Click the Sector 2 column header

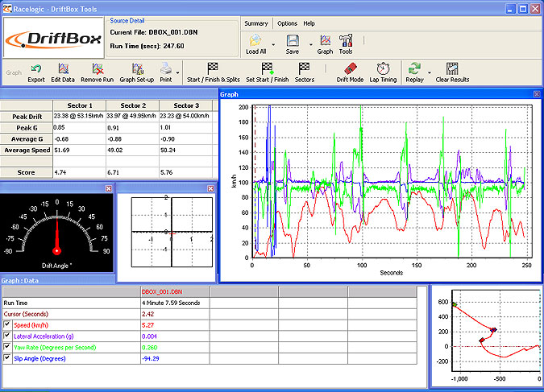[x=133, y=105]
